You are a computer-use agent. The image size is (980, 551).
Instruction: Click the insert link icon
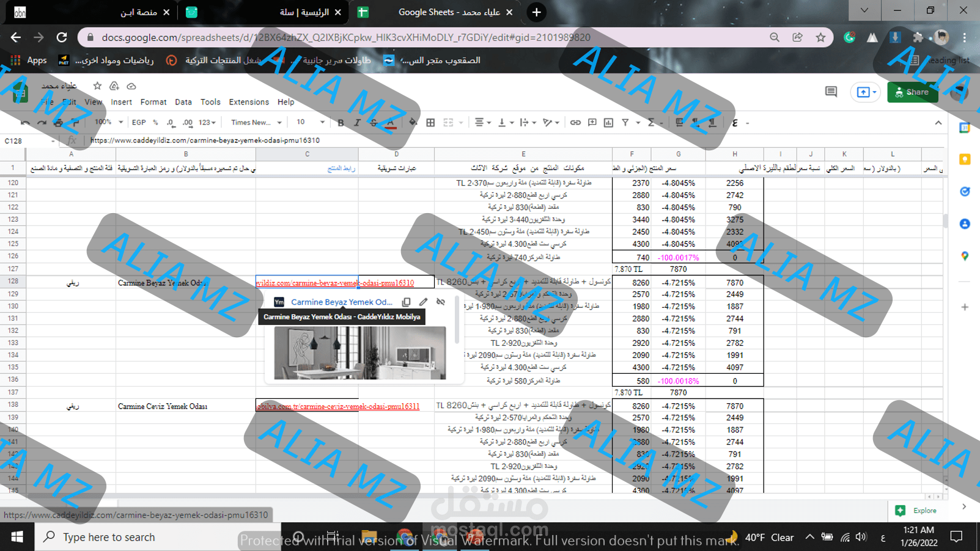[575, 123]
